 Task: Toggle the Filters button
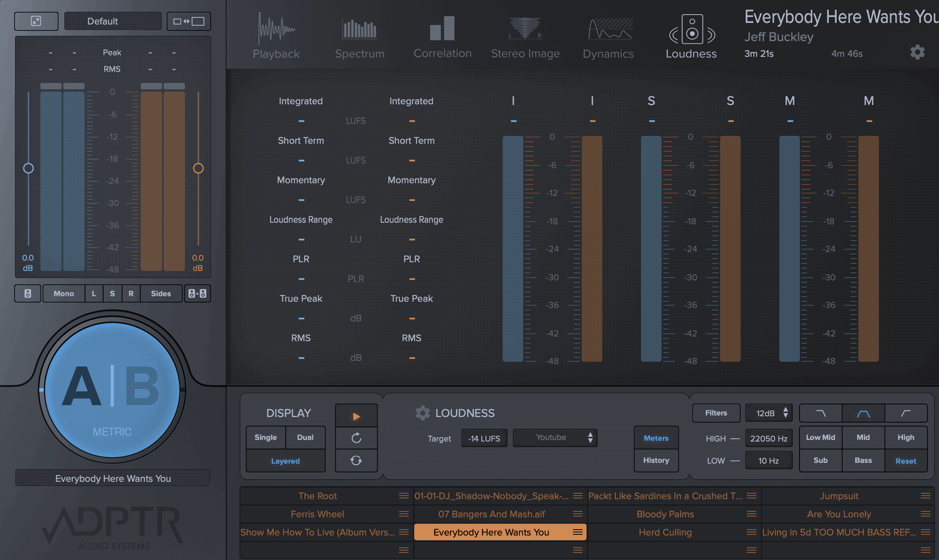[716, 413]
